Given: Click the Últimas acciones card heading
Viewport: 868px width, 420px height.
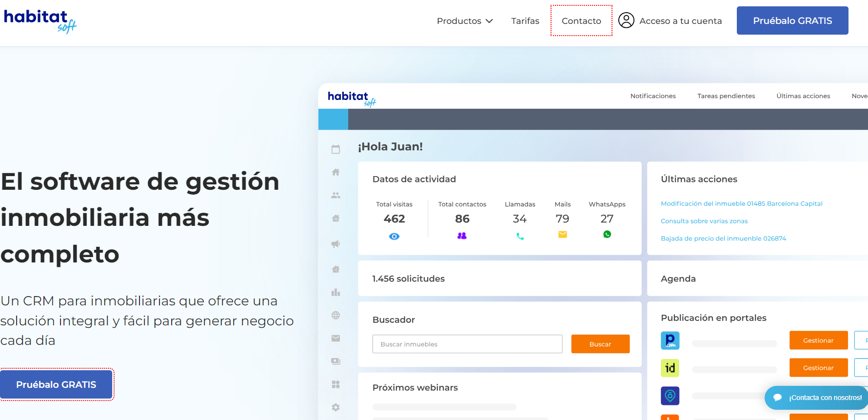Looking at the screenshot, I should pos(699,179).
